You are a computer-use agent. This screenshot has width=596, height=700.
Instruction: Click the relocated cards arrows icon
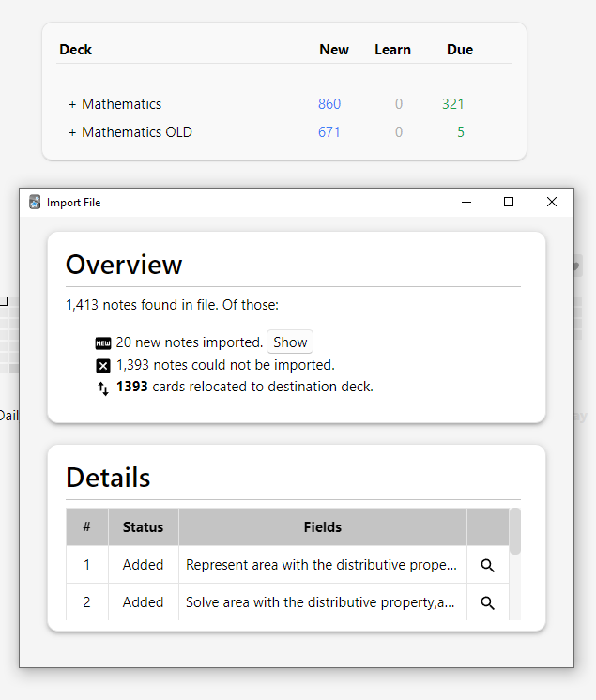tap(103, 388)
